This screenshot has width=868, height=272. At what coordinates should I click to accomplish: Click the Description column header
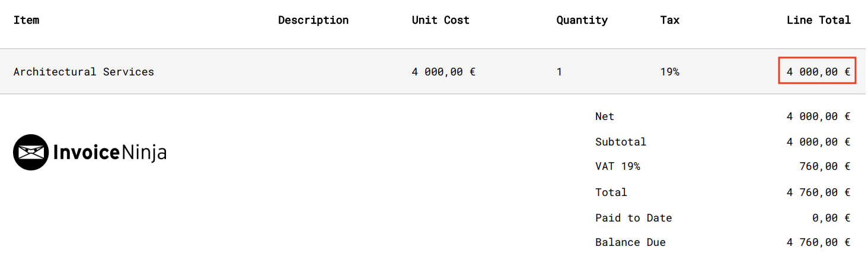(314, 20)
